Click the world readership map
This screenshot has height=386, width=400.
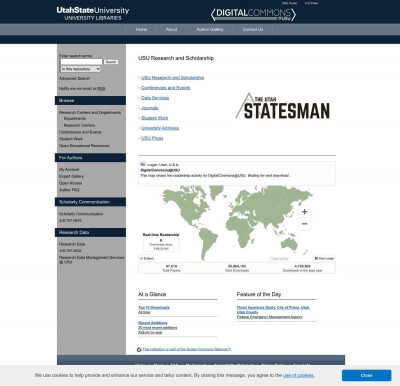pos(237,222)
